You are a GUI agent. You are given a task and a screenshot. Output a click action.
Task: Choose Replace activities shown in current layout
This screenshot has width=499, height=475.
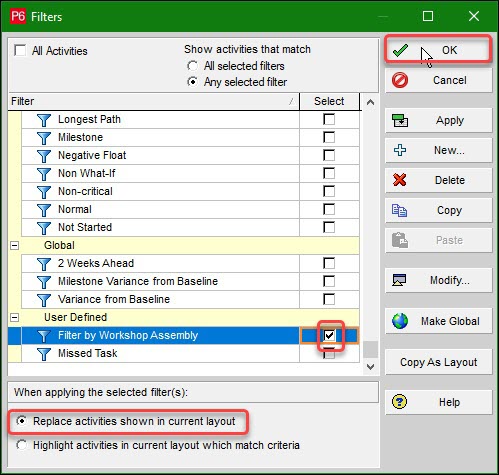(x=22, y=421)
